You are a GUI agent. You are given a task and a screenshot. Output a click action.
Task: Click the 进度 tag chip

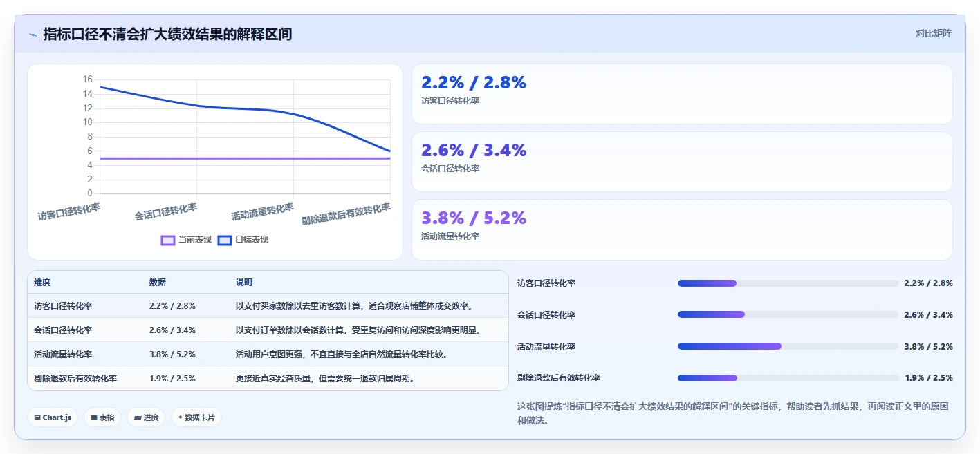click(x=146, y=417)
